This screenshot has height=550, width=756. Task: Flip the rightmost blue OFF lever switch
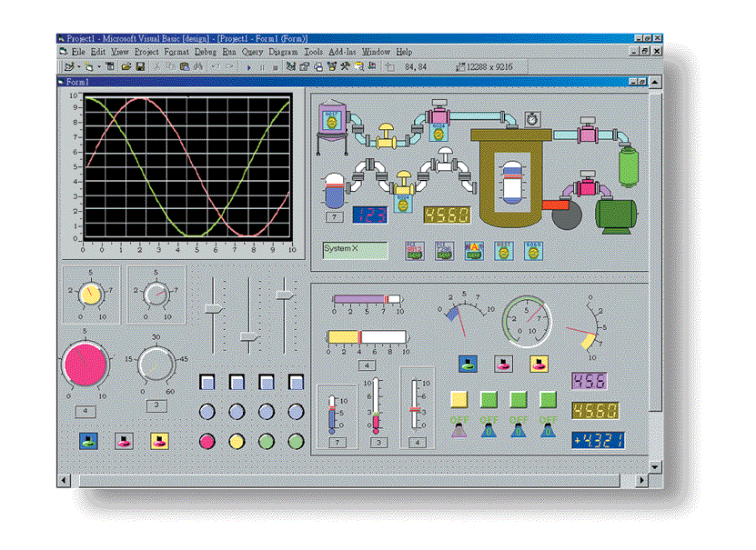tap(548, 426)
